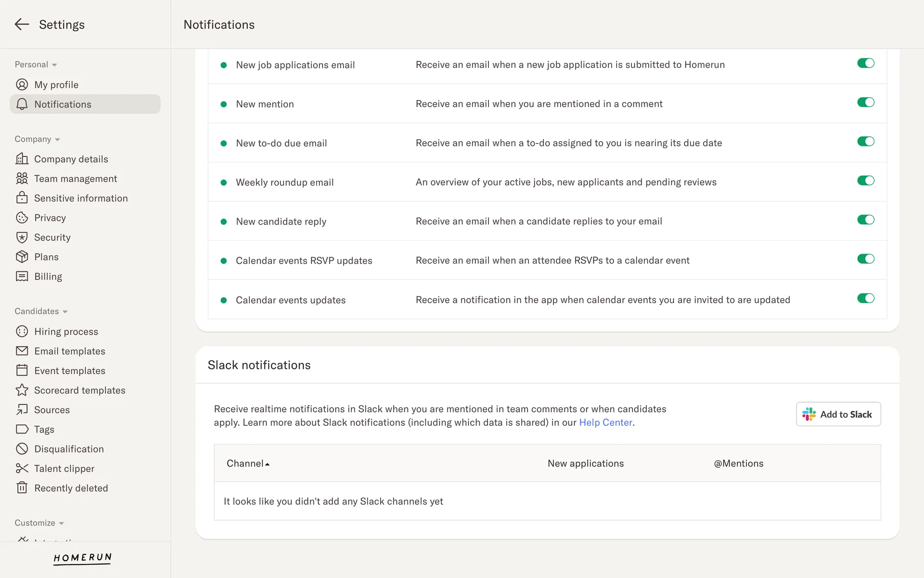The height and width of the screenshot is (578, 924).
Task: Turn off Weekly roundup email toggle
Action: coord(865,181)
